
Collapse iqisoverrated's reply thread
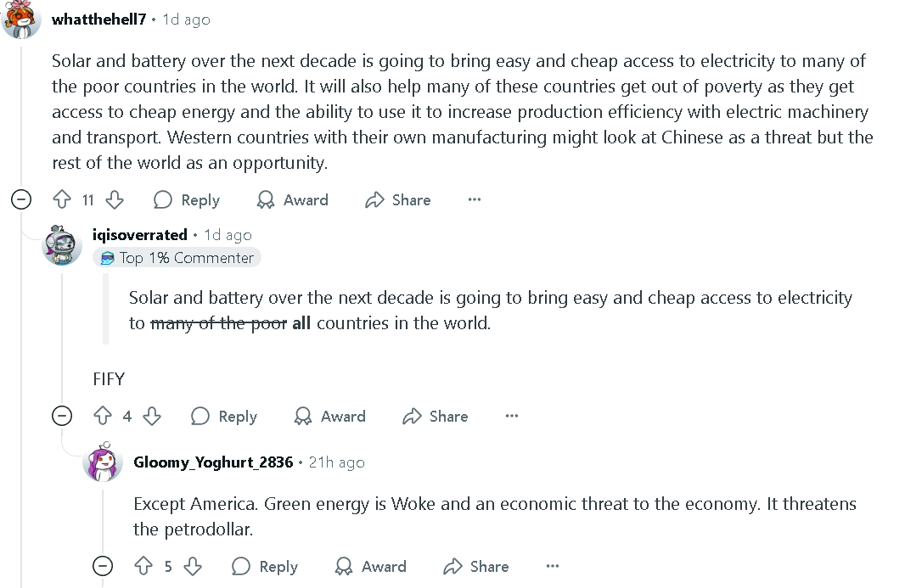62,417
